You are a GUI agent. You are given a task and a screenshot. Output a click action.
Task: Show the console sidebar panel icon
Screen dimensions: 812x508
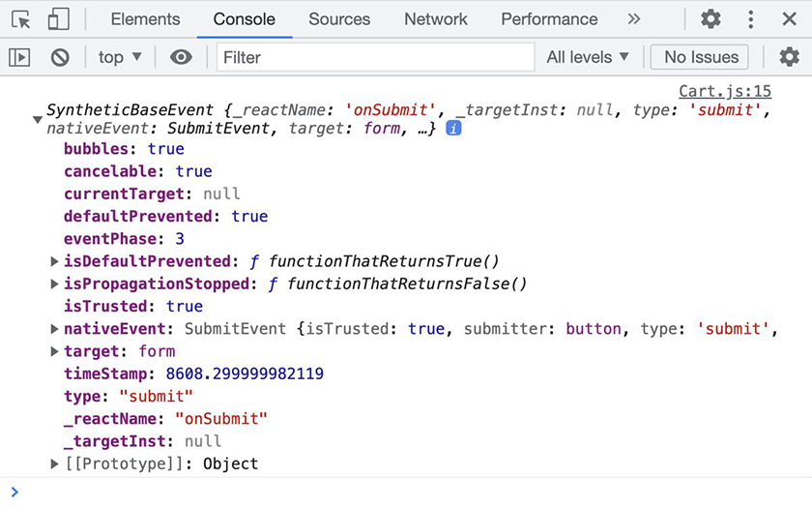point(19,57)
